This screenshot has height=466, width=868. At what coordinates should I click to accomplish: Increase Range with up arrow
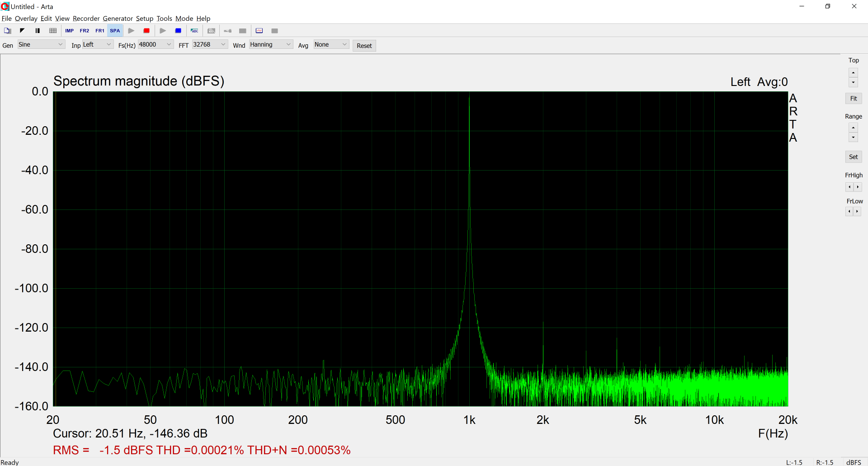853,128
